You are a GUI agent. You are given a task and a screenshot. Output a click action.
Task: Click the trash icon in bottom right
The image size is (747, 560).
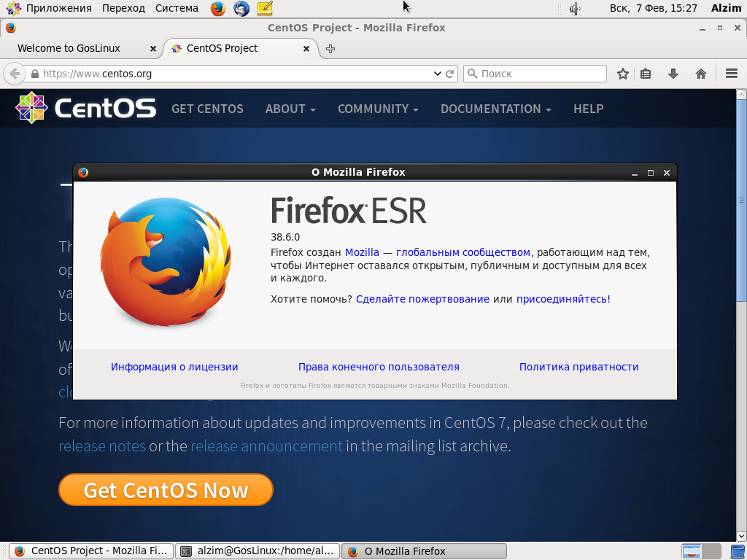[738, 551]
